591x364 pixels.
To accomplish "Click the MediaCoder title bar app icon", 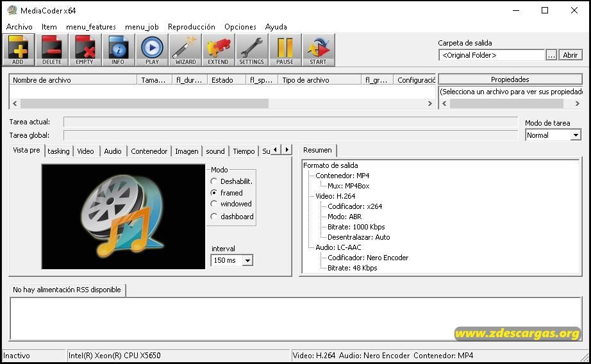I will point(12,10).
